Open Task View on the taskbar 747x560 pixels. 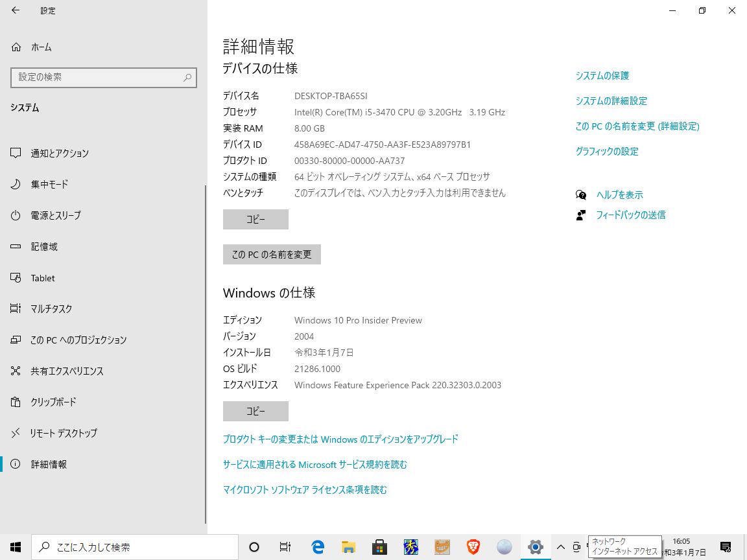coord(285,546)
